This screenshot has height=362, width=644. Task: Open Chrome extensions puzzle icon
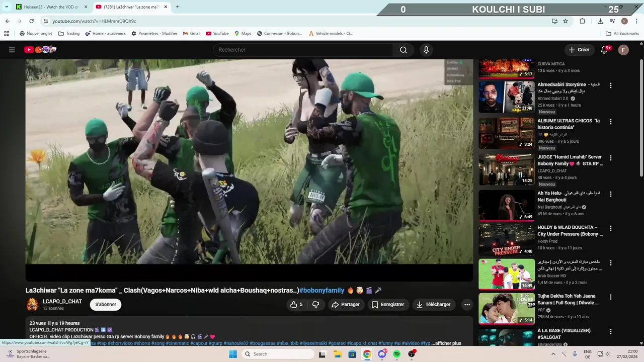click(x=583, y=21)
